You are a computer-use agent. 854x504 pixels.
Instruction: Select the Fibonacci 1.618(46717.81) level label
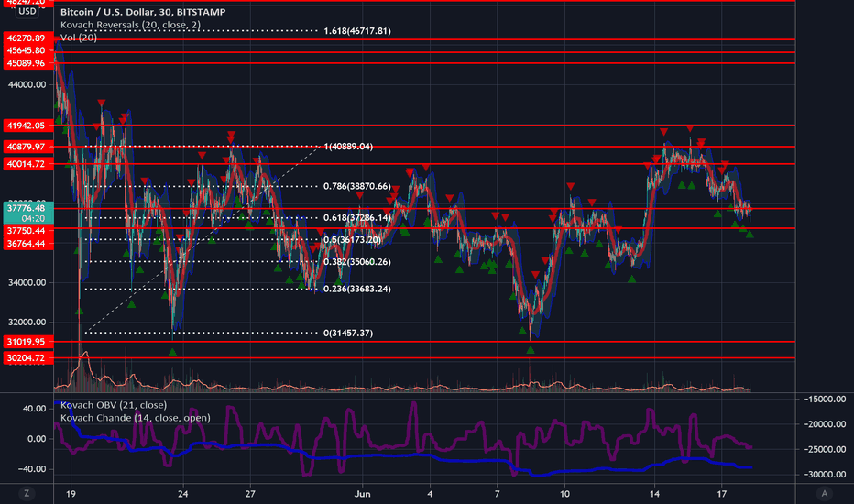(x=357, y=31)
